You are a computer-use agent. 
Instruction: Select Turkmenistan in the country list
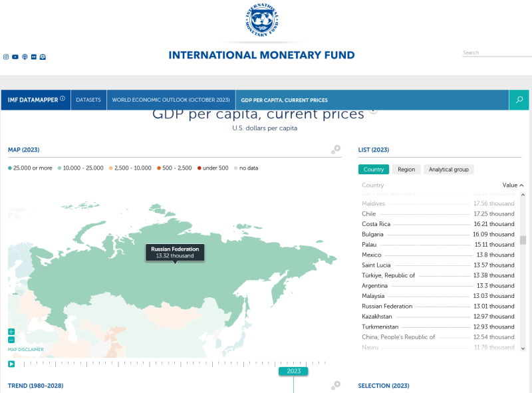438,327
